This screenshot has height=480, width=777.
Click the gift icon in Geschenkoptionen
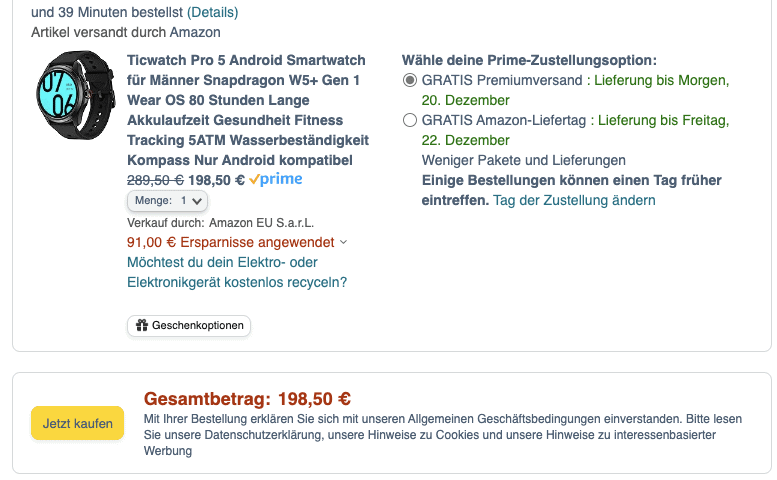tap(142, 326)
